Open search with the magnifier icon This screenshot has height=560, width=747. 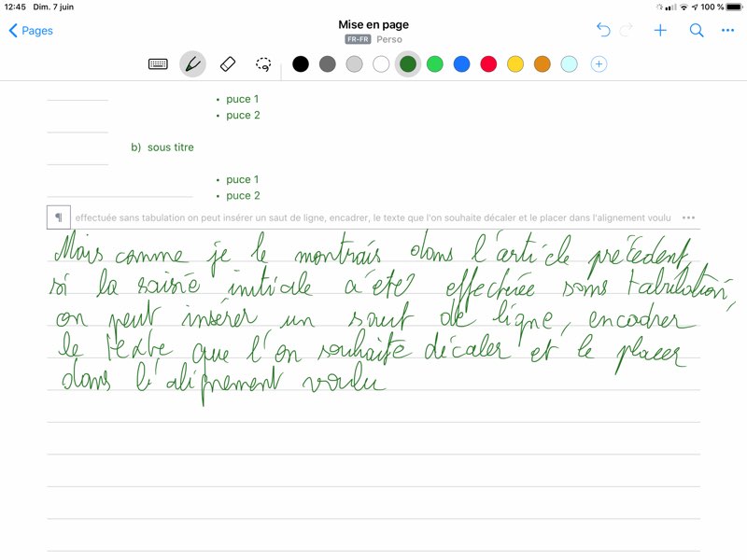pyautogui.click(x=697, y=31)
